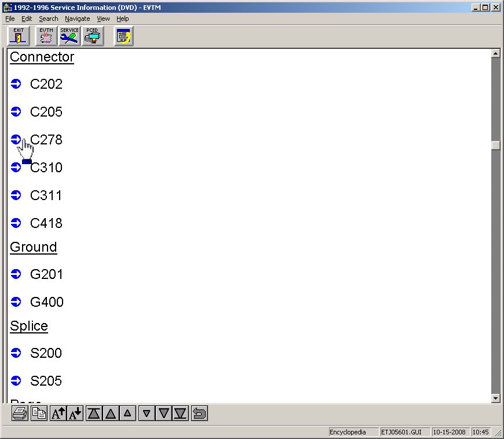Click the blue arrow beside G201
Screen dimensions: 504x439
pos(16,274)
